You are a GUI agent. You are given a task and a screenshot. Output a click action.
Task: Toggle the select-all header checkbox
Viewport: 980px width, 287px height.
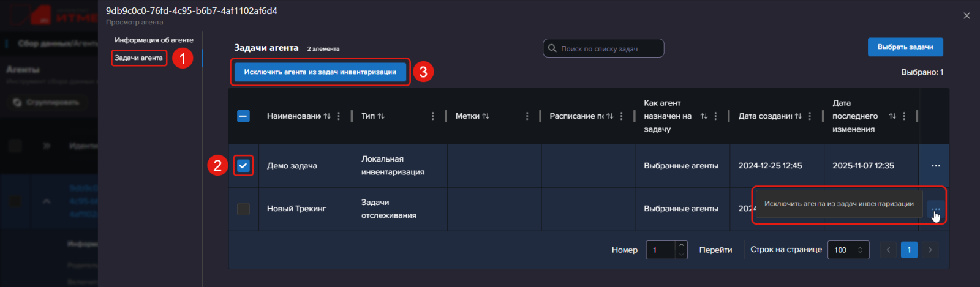point(243,116)
